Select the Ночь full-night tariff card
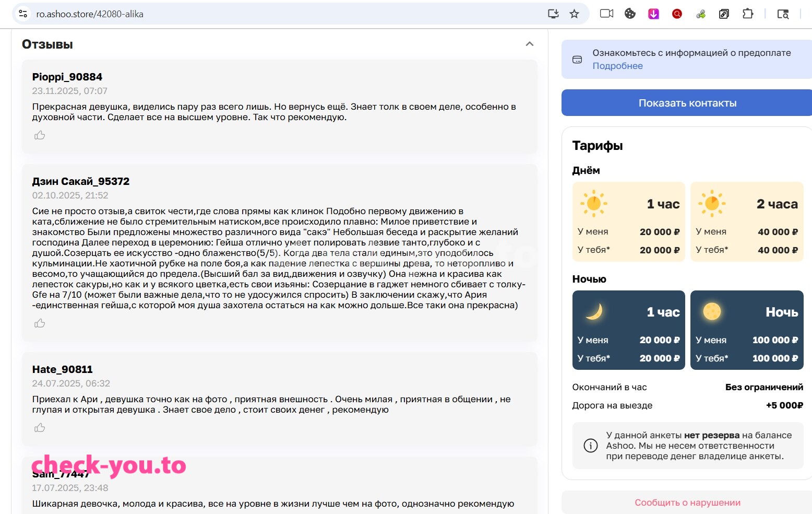This screenshot has height=514, width=812. tap(747, 330)
